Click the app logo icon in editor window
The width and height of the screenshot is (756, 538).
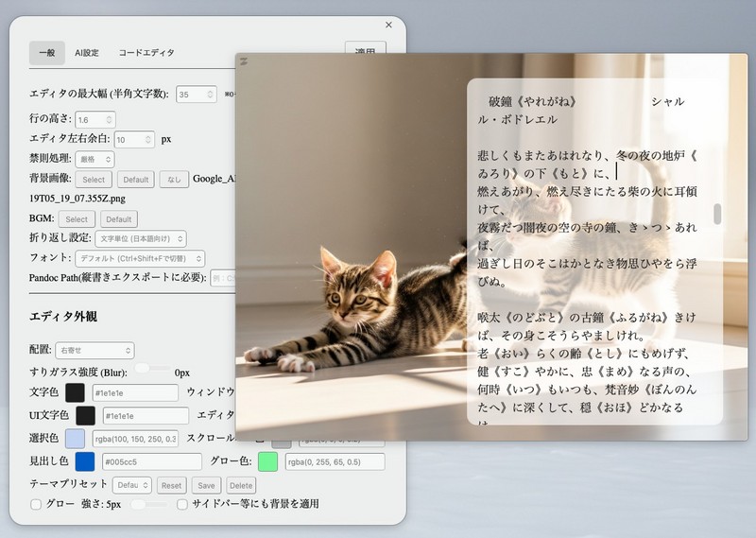click(244, 62)
